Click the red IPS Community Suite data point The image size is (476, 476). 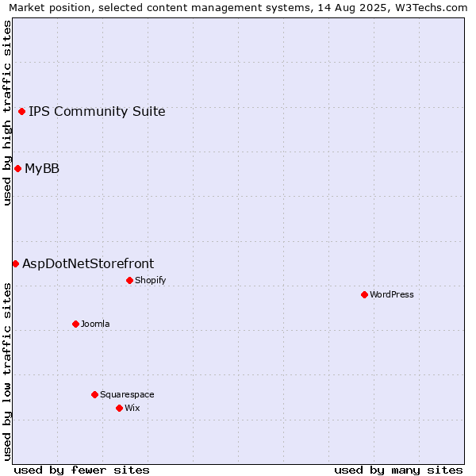(21, 111)
